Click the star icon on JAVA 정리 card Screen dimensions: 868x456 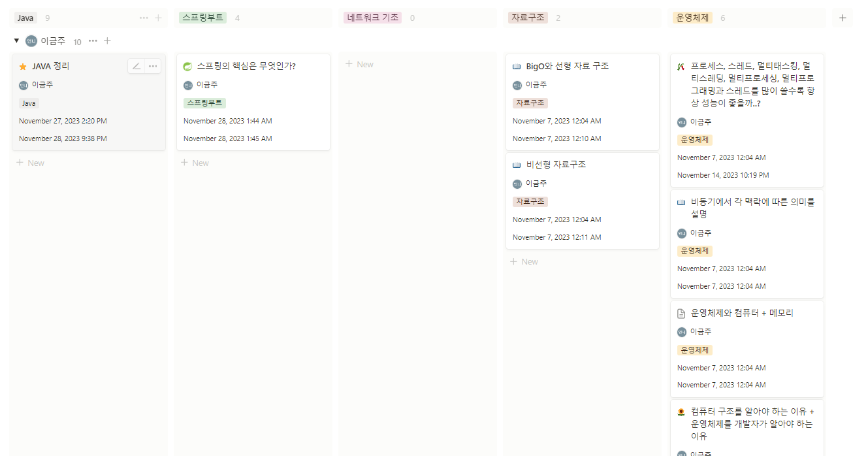click(23, 67)
